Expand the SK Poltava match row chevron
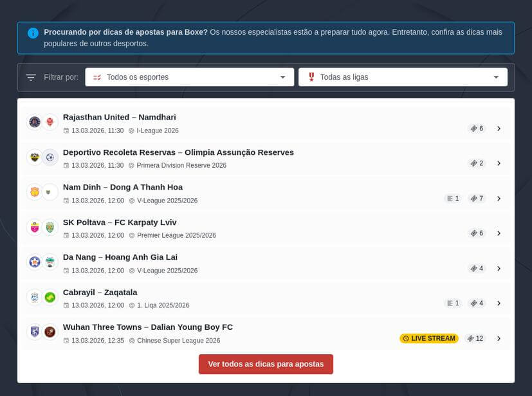The height and width of the screenshot is (396, 532). tap(499, 233)
